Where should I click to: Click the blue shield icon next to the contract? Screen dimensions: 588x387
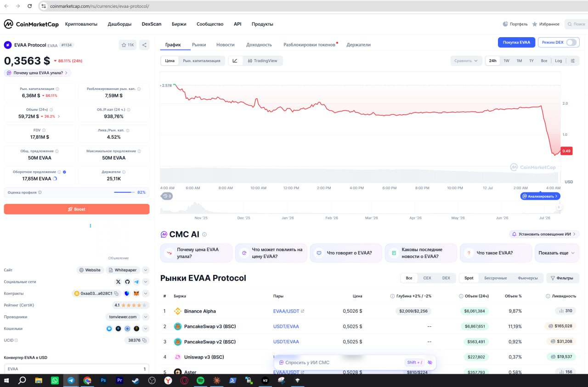click(x=127, y=293)
